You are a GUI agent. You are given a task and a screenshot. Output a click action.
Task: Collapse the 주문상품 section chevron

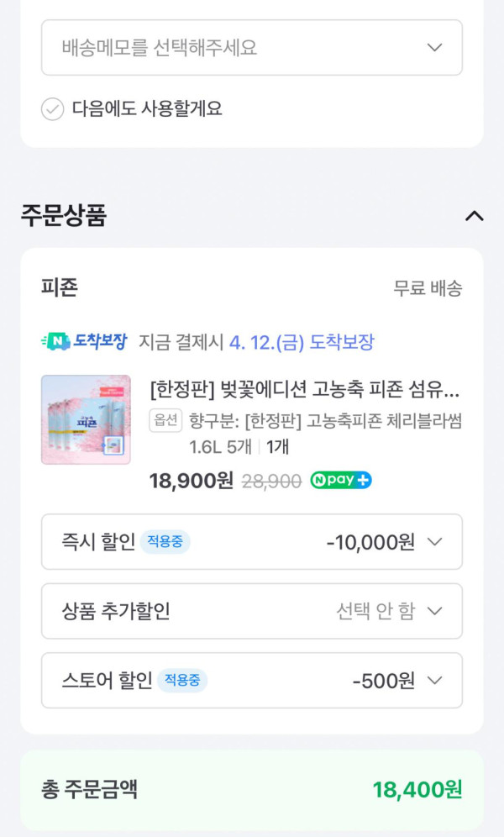[x=474, y=216]
